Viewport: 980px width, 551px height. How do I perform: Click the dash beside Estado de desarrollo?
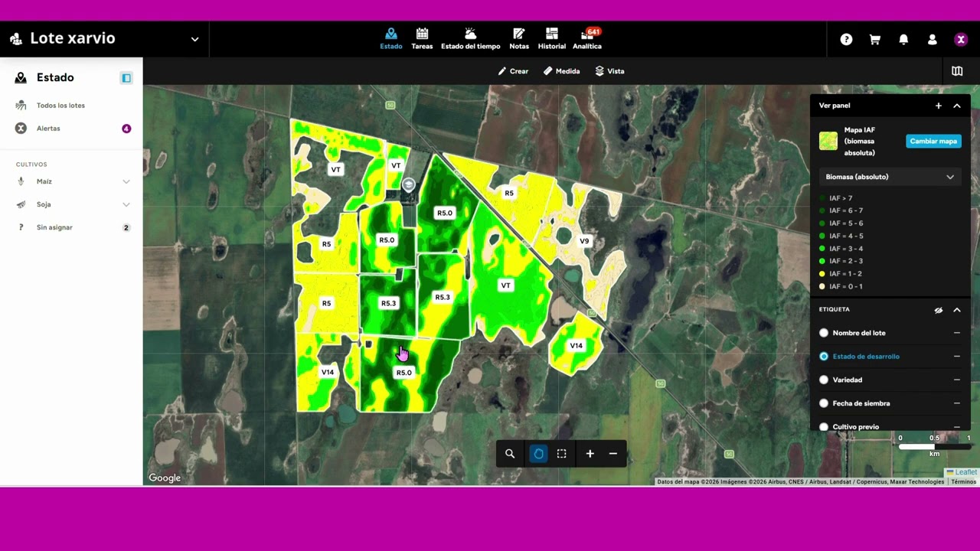957,357
